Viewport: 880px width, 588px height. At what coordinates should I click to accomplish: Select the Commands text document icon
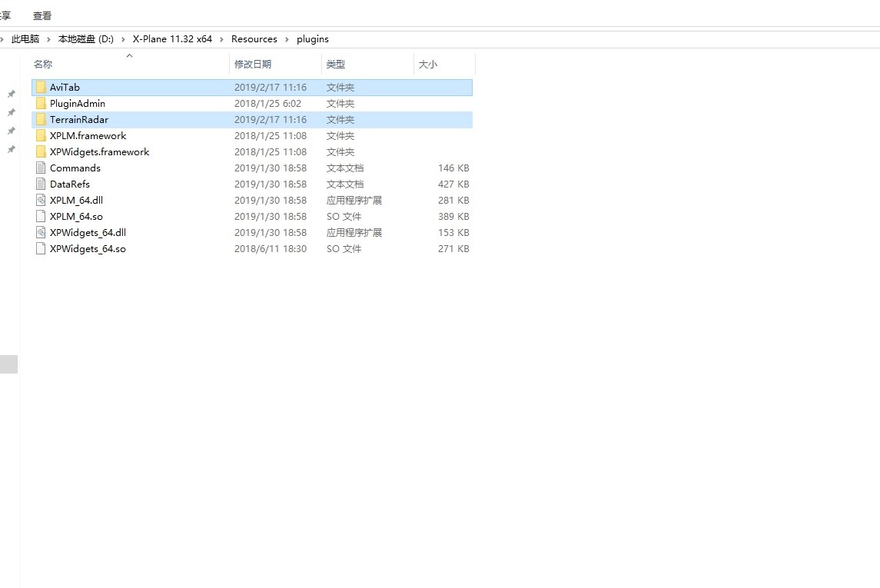(x=41, y=168)
